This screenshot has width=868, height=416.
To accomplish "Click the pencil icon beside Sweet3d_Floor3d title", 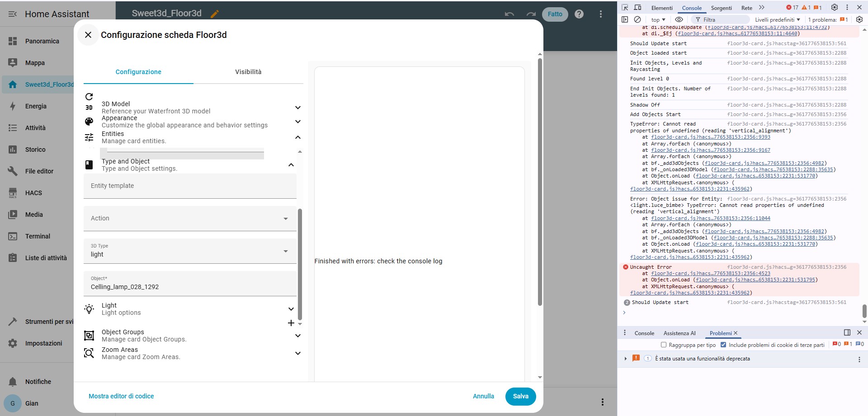I will pos(215,14).
